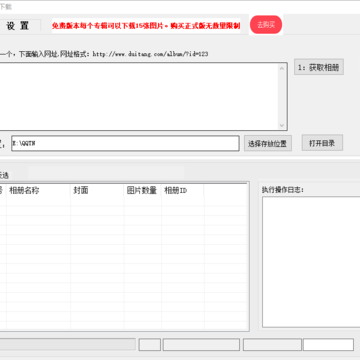The width and height of the screenshot is (360, 360).
Task: Click the 选择存放位置 button
Action: tap(268, 143)
